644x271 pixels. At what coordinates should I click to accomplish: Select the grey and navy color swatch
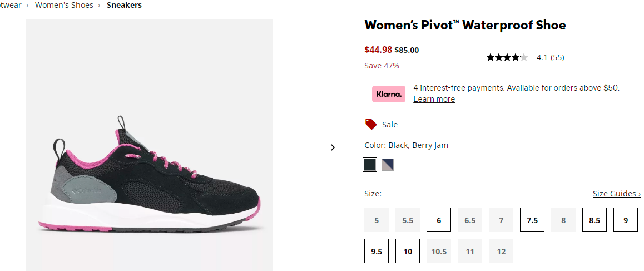(387, 165)
